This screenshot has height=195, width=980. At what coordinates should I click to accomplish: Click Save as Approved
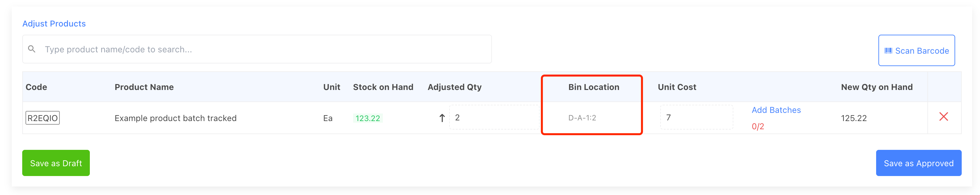(919, 163)
